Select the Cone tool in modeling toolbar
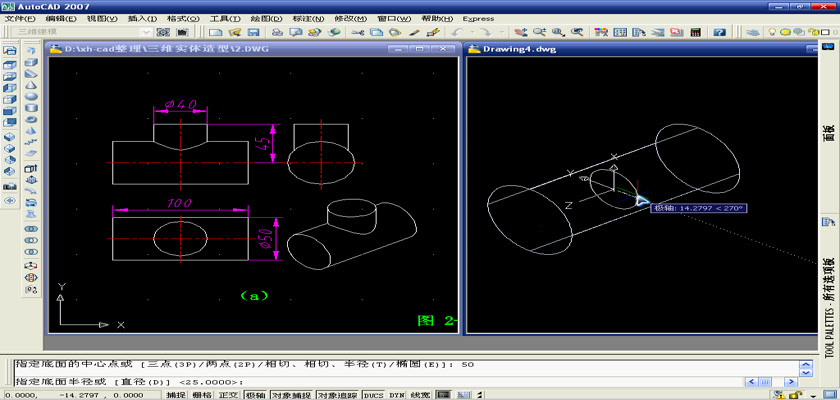840x400 pixels. (31, 86)
